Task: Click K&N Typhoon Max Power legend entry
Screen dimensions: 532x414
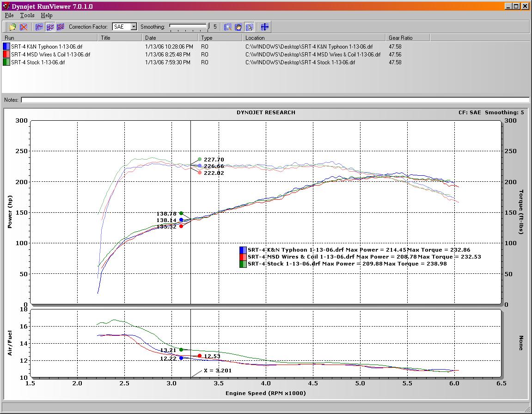Action: (x=355, y=250)
